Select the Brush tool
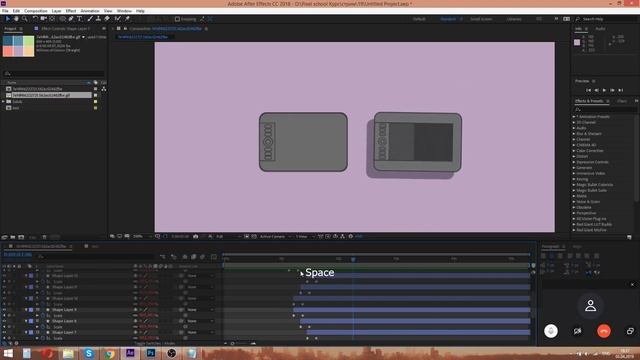 click(90, 19)
